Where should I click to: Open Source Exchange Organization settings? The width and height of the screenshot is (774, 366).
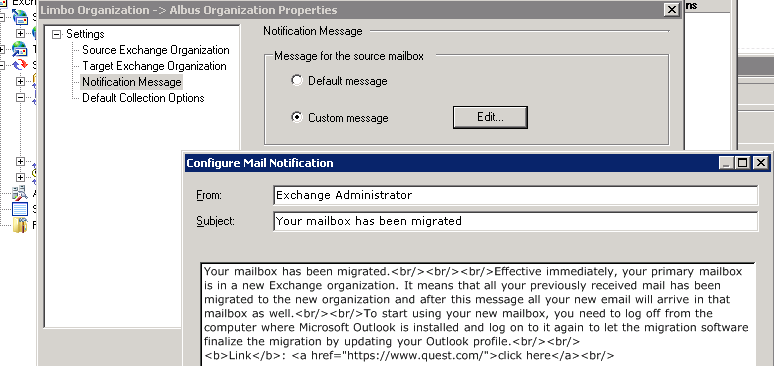point(155,50)
